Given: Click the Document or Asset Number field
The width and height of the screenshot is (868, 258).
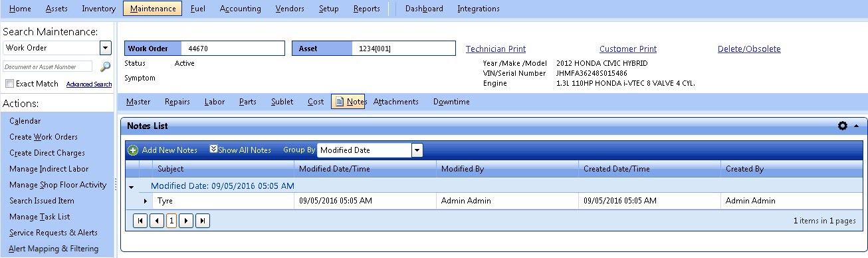Looking at the screenshot, I should [48, 66].
